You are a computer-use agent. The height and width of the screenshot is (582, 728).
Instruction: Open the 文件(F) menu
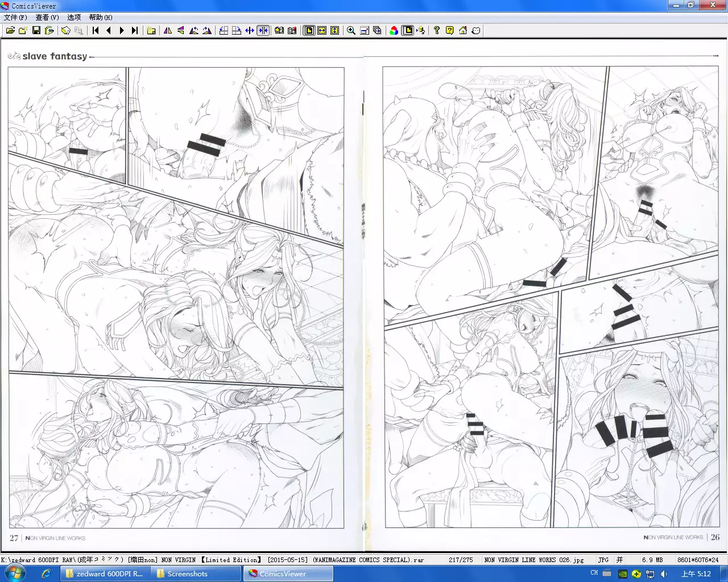(15, 18)
